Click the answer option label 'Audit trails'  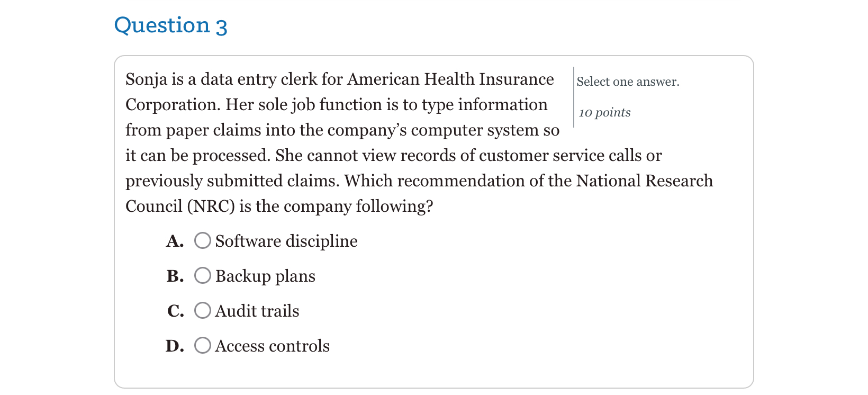click(x=257, y=311)
